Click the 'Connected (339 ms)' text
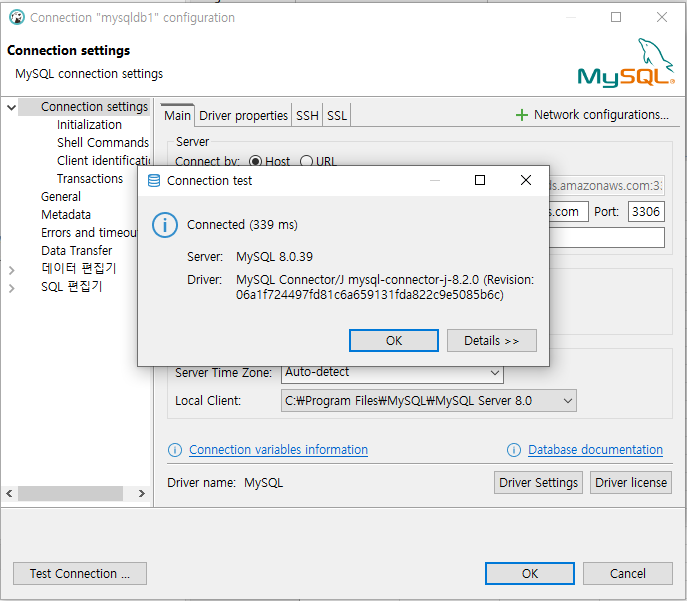This screenshot has width=687, height=601. pyautogui.click(x=242, y=225)
